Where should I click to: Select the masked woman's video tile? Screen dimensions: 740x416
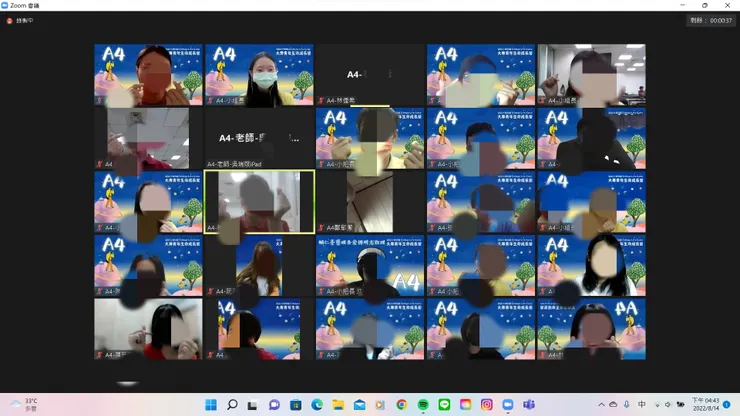coord(259,75)
